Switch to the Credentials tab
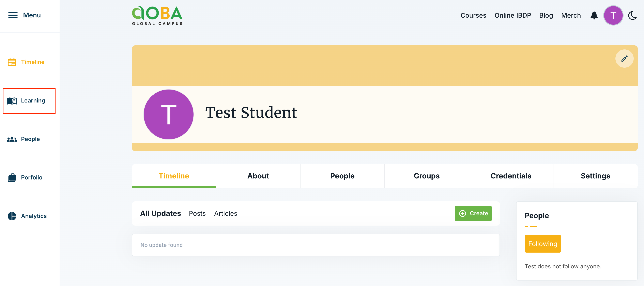 511,176
